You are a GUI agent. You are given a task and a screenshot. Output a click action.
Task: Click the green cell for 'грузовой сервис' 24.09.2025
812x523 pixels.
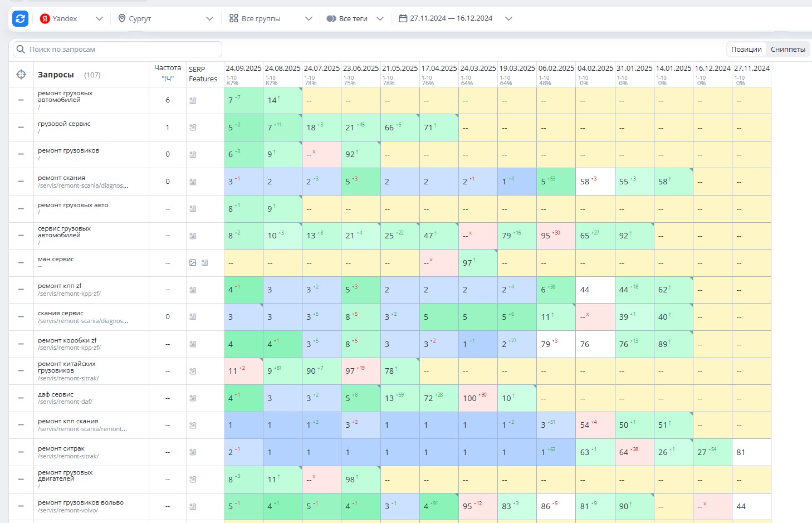pos(243,128)
